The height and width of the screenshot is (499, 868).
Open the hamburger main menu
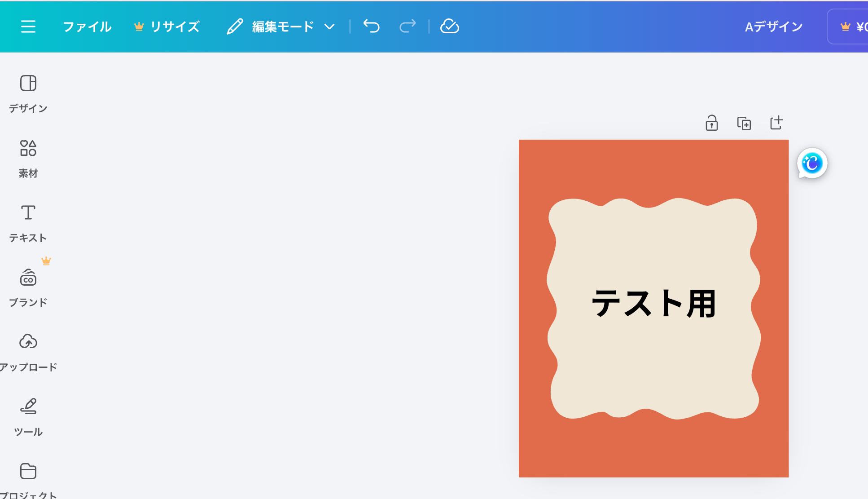28,26
